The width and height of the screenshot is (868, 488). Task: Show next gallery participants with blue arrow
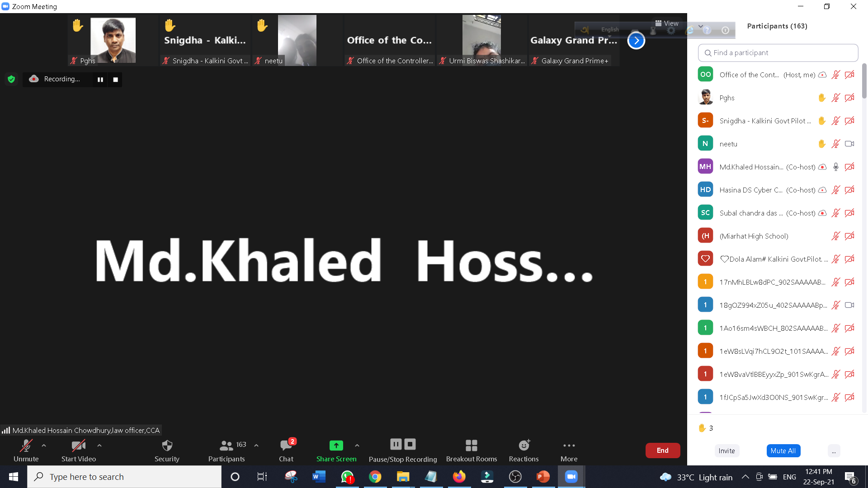click(x=636, y=41)
